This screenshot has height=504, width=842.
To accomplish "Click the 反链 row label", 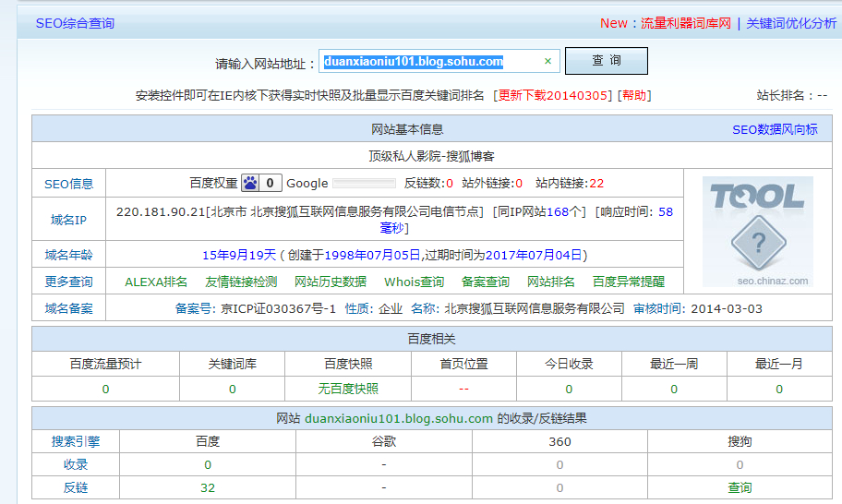I will tap(76, 488).
